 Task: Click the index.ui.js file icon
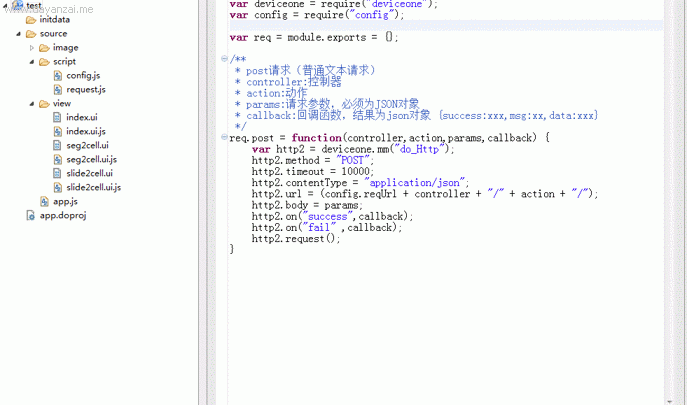pyautogui.click(x=58, y=131)
